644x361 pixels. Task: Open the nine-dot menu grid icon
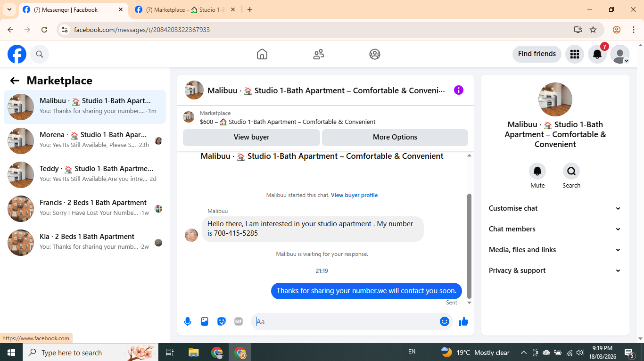574,54
